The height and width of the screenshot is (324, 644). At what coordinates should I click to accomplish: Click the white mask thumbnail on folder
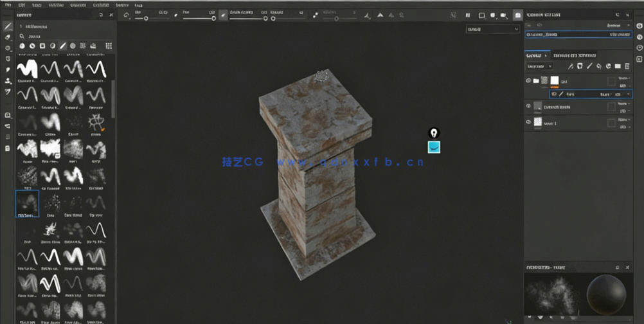click(555, 80)
